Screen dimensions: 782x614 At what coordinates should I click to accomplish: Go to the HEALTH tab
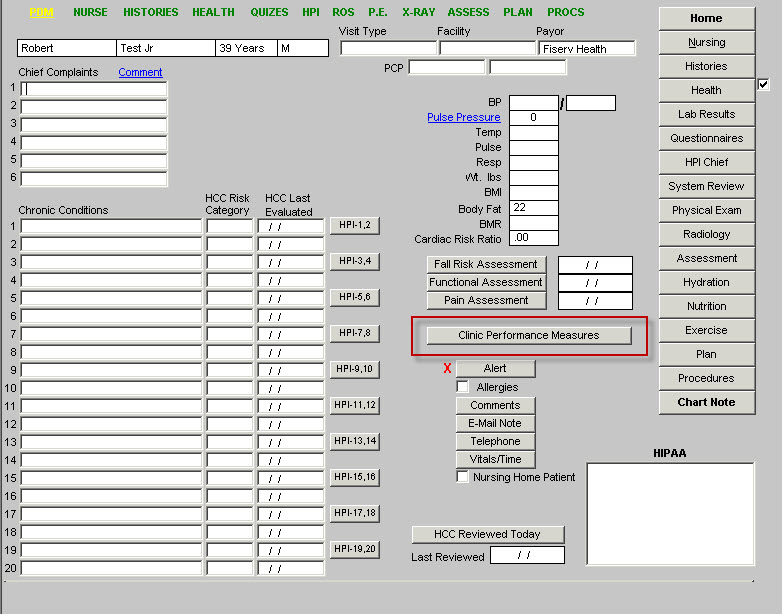(213, 12)
